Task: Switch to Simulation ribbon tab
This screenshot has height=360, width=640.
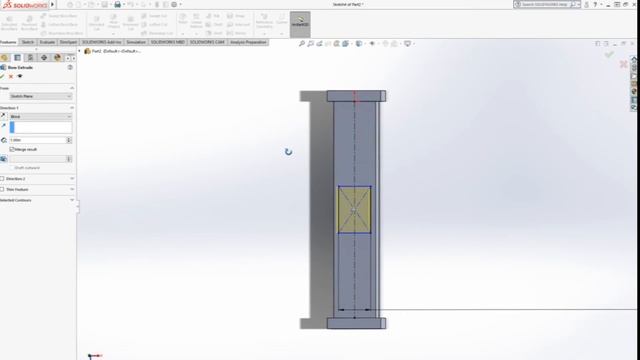Action: tap(136, 42)
